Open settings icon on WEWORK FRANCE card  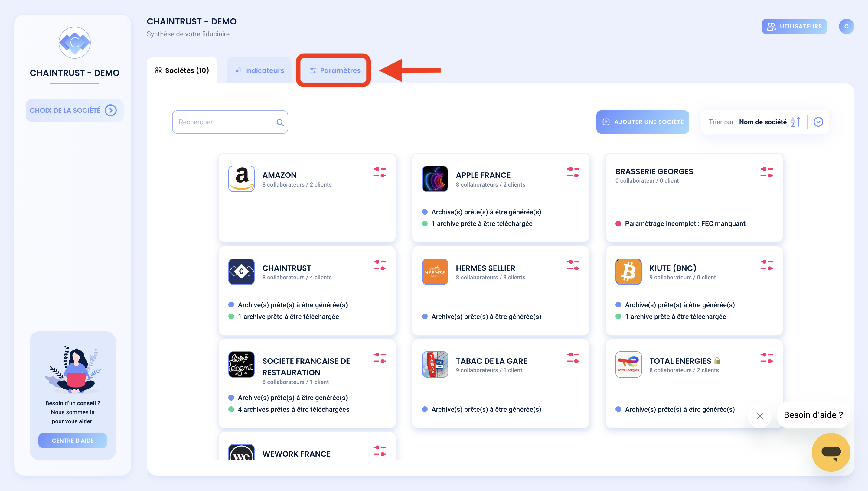pyautogui.click(x=380, y=450)
